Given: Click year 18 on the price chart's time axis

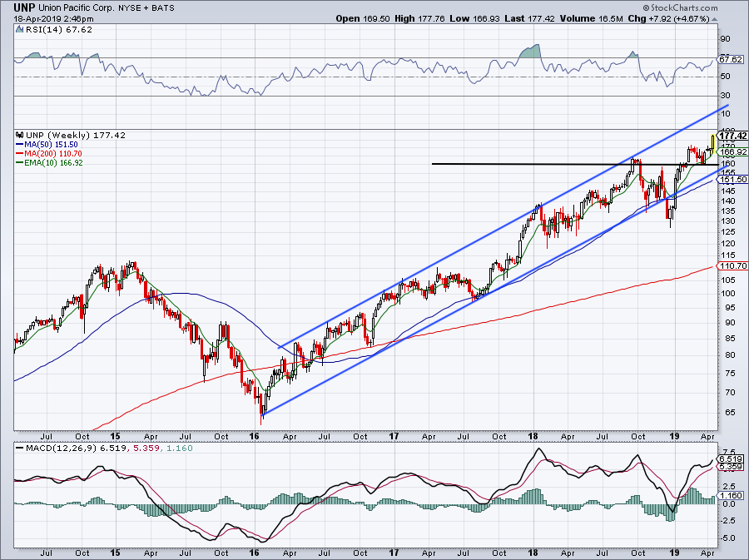Looking at the screenshot, I should tap(533, 436).
